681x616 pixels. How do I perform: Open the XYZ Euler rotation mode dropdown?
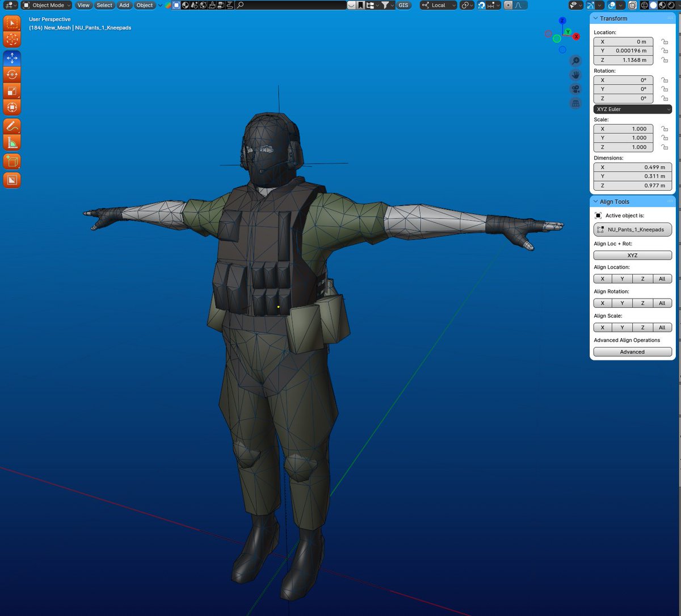click(x=632, y=109)
